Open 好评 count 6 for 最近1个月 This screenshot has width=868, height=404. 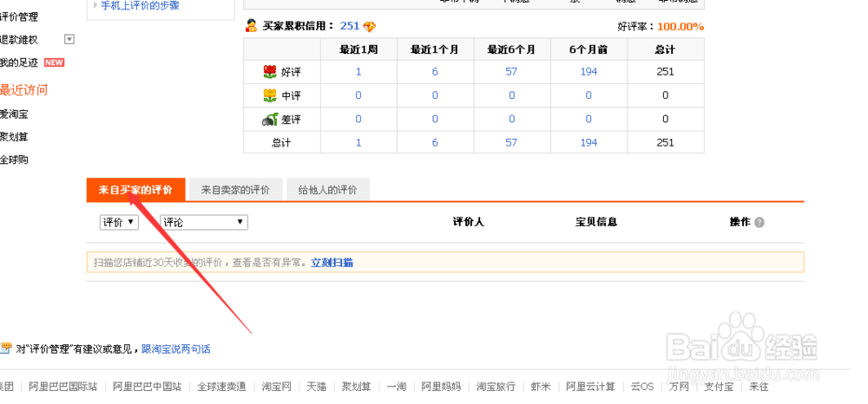click(435, 72)
